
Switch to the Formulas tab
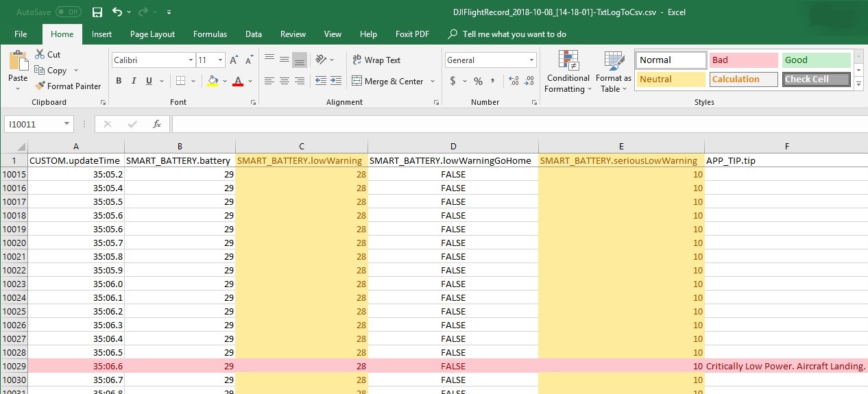click(210, 34)
